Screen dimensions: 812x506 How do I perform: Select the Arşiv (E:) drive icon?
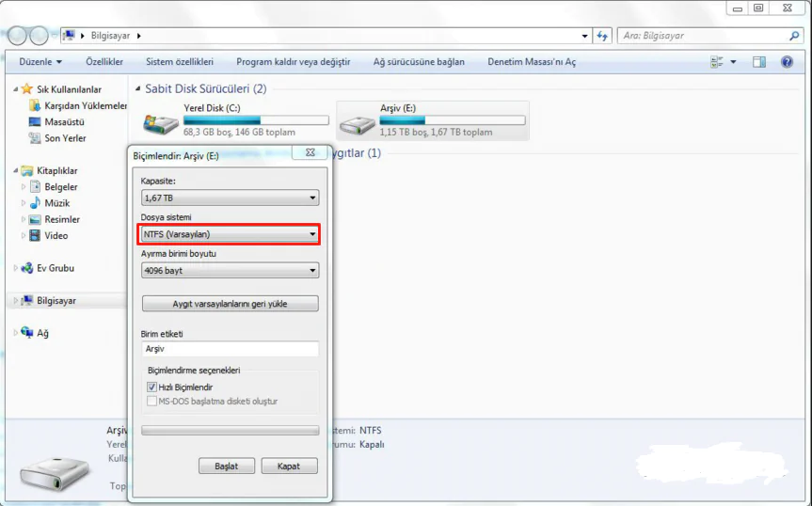[357, 125]
